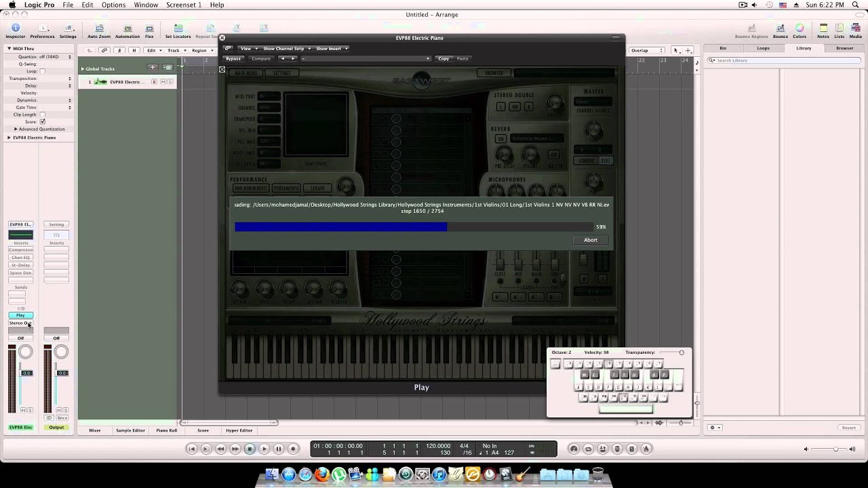
Task: Click the Compressor insert slot
Action: (x=20, y=249)
